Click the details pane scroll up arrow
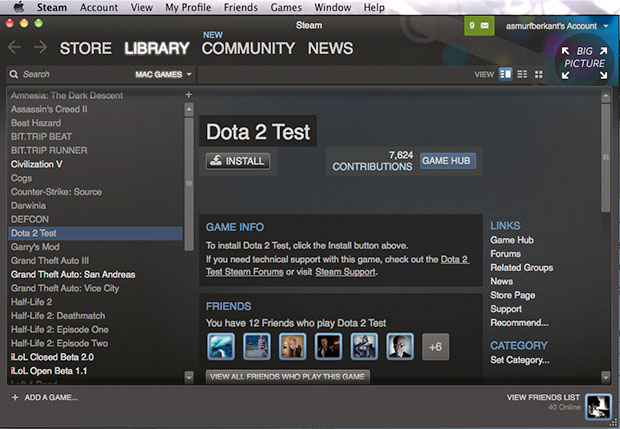 tap(605, 96)
